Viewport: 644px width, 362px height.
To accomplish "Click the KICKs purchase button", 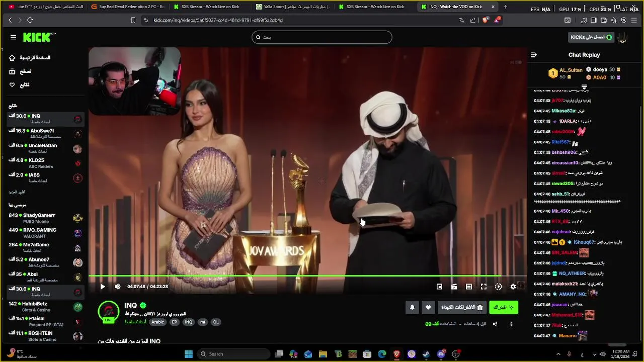I will tap(591, 37).
